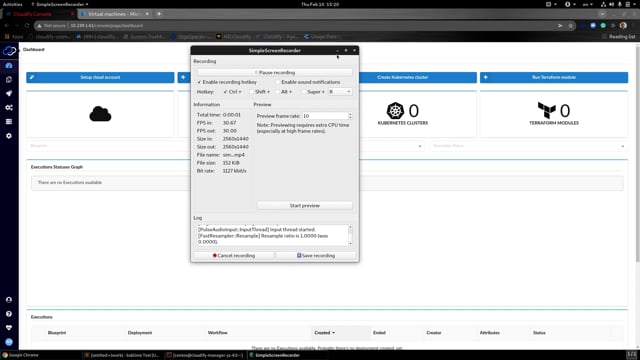Image resolution: width=640 pixels, height=360 pixels.
Task: Toggle the Enable recording hotkey checkbox
Action: pyautogui.click(x=199, y=82)
